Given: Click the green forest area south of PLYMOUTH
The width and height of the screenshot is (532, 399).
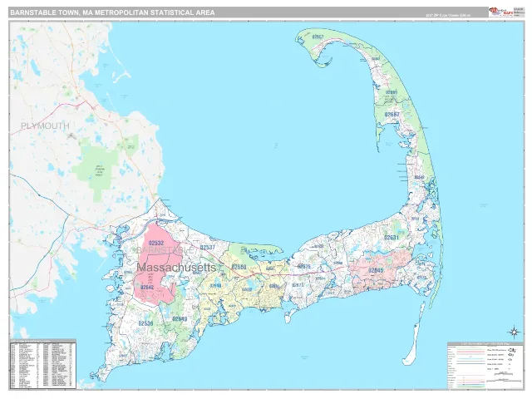Looking at the screenshot, I should [98, 171].
